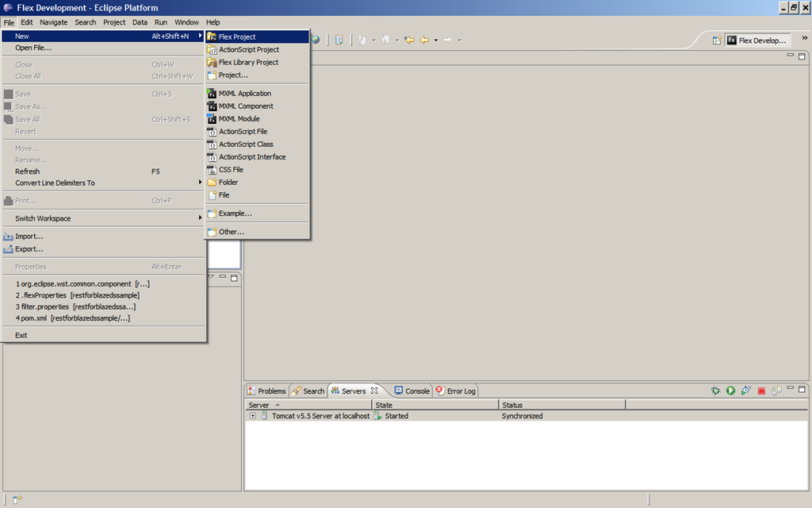Screen dimensions: 812x508
Task: Show hidden perspectives chevron
Action: point(804,38)
